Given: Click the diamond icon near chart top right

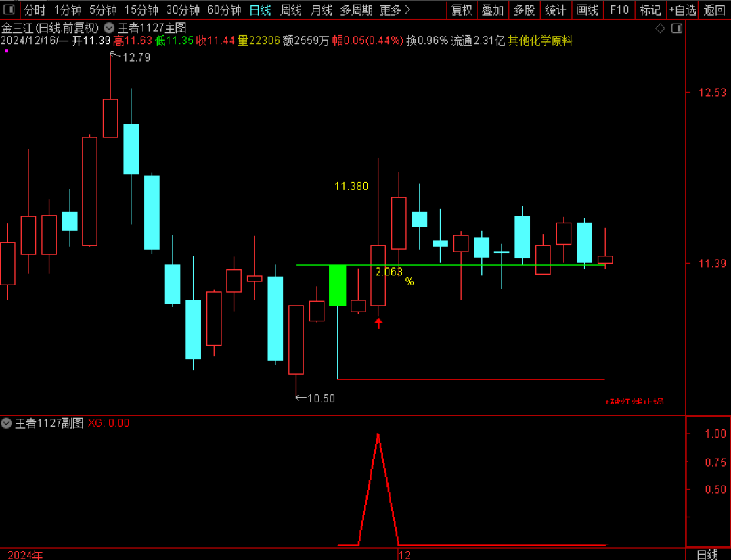Looking at the screenshot, I should 660,29.
